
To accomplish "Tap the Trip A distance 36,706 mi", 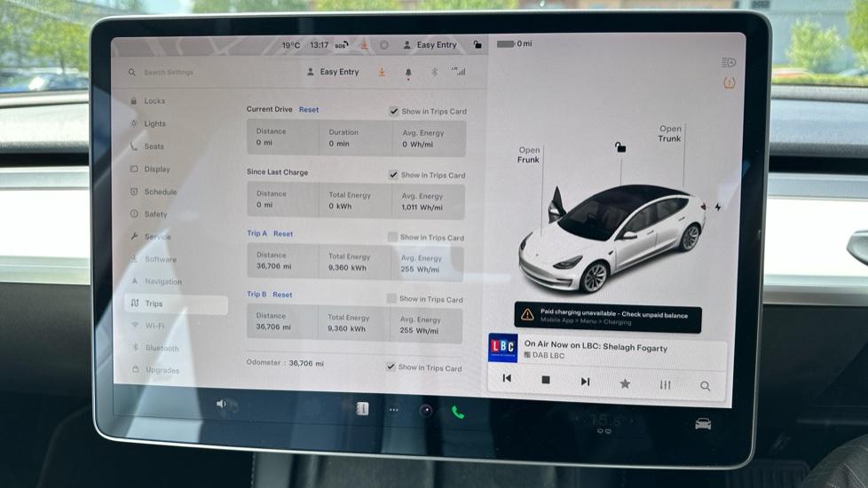I will pyautogui.click(x=273, y=266).
